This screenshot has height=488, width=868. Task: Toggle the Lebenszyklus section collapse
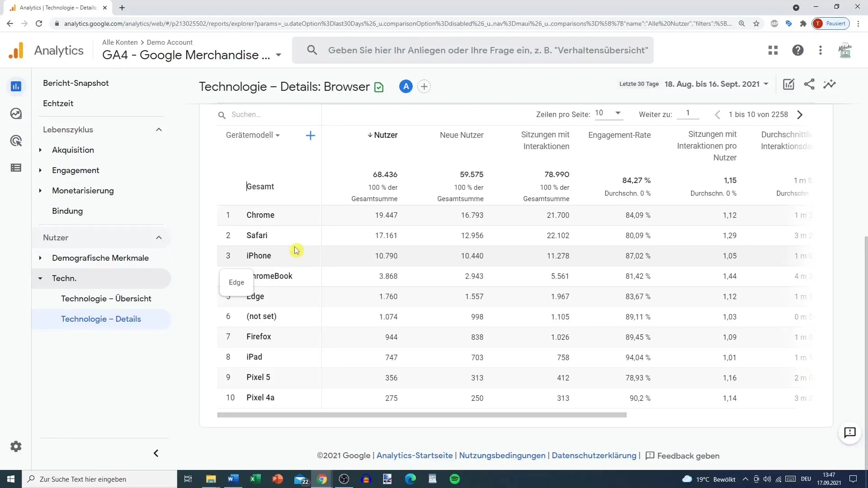point(159,129)
